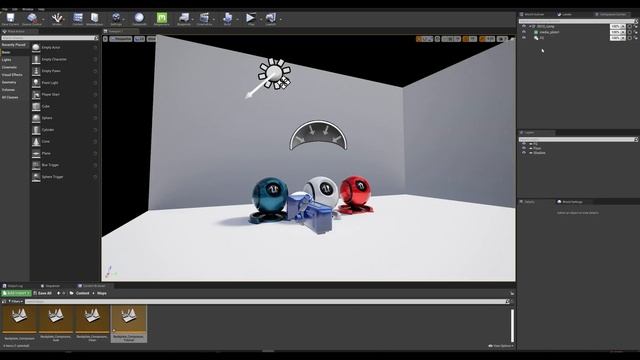Select the sky light dome gizmo in viewport
This screenshot has height=360, width=640.
[x=318, y=136]
